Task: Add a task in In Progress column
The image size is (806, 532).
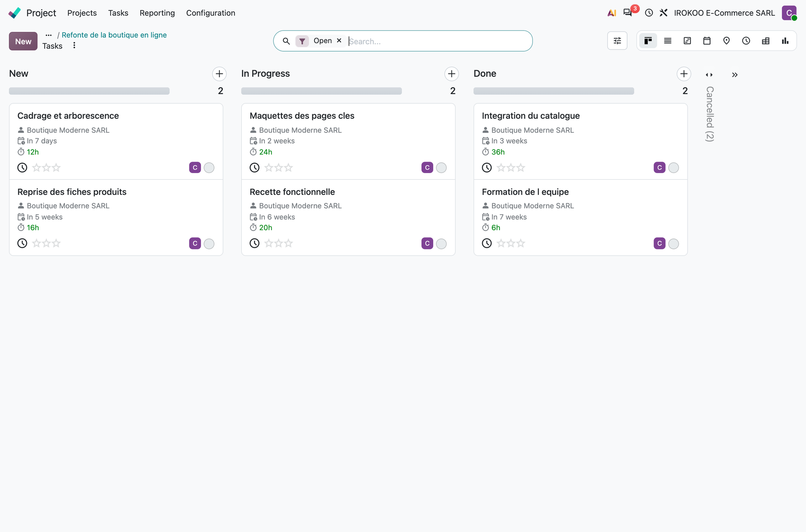Action: point(451,74)
